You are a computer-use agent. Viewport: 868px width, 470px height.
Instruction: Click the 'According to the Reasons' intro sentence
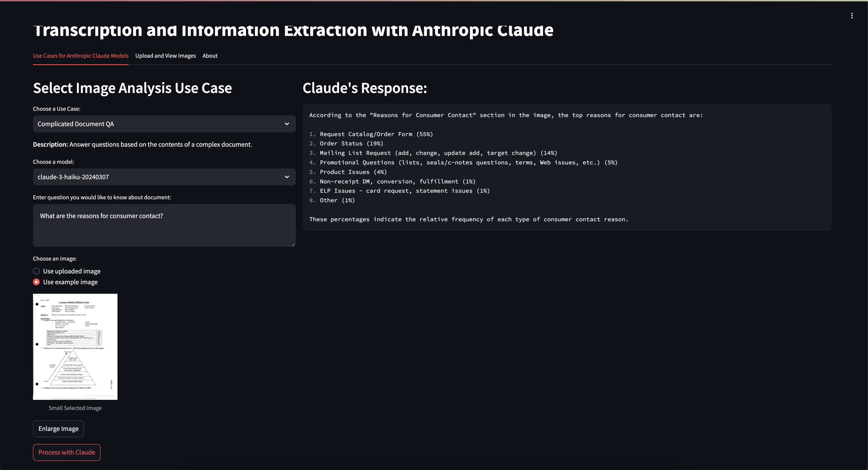coord(506,115)
